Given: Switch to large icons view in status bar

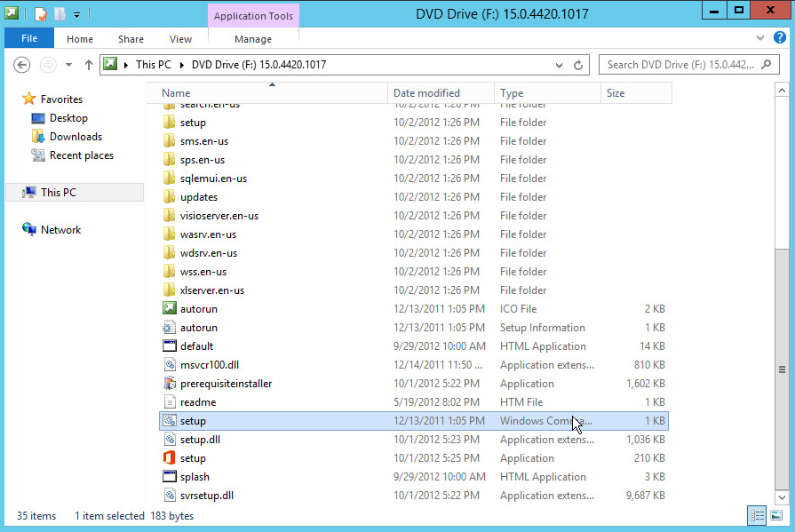Looking at the screenshot, I should (x=775, y=516).
